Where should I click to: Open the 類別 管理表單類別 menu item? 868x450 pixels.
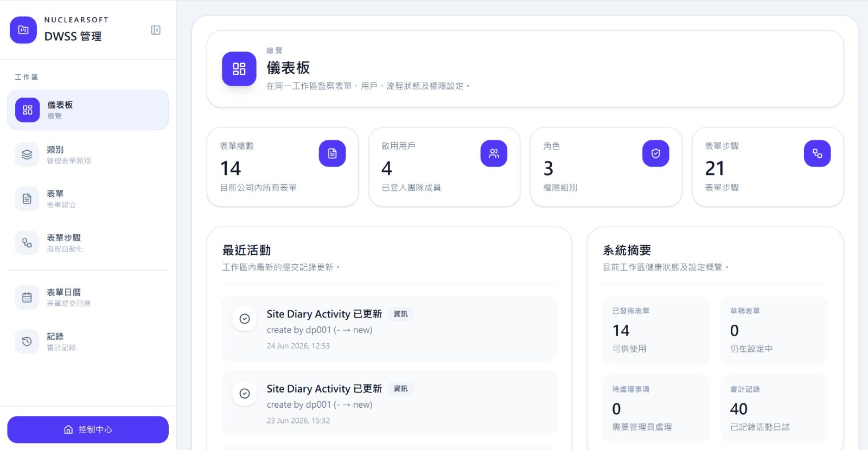pyautogui.click(x=88, y=155)
